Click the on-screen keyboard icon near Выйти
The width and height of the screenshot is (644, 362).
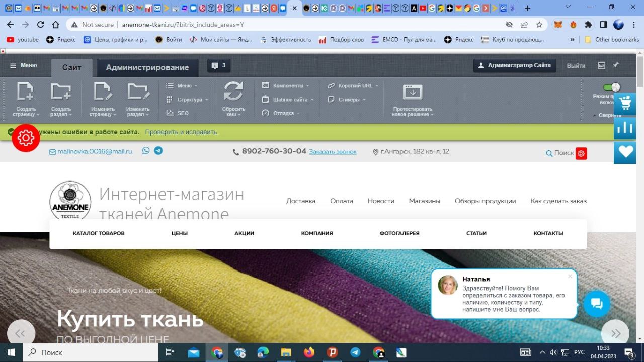pyautogui.click(x=601, y=65)
